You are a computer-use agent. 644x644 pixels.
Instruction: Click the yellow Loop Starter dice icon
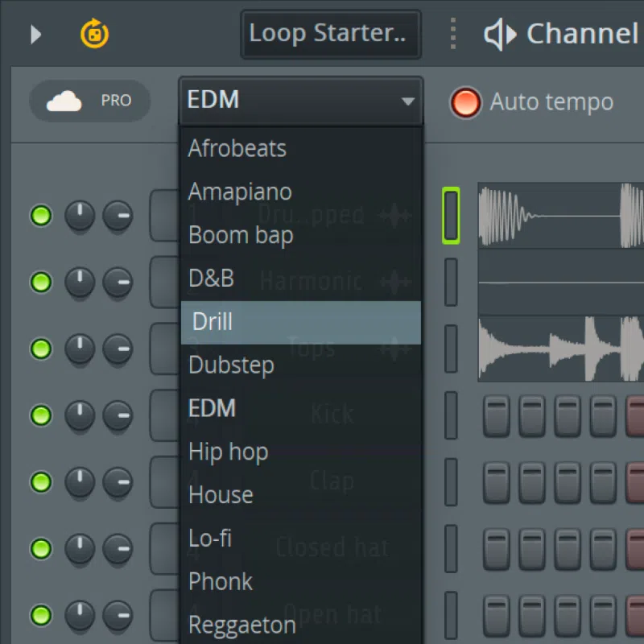pos(94,33)
